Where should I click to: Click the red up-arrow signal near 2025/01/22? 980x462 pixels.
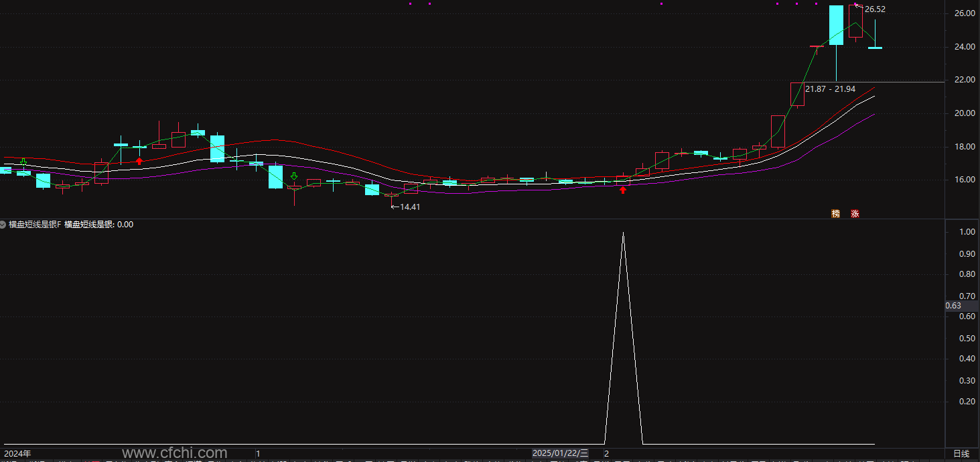(x=623, y=190)
